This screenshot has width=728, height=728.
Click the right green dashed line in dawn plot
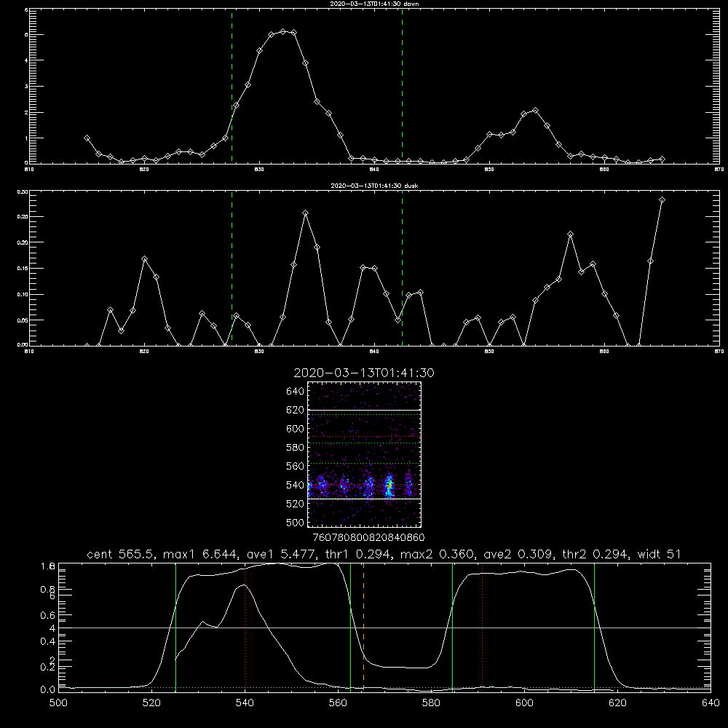(402, 86)
